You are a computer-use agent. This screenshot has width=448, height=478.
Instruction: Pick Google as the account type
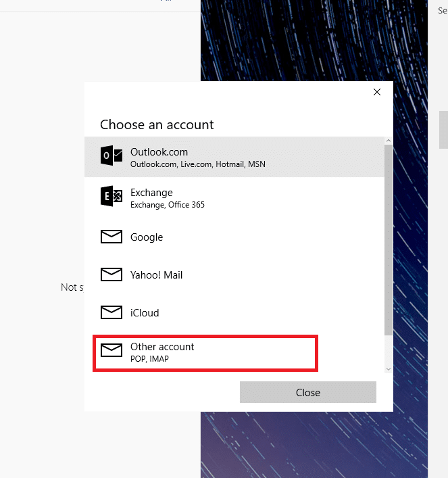tap(234, 237)
